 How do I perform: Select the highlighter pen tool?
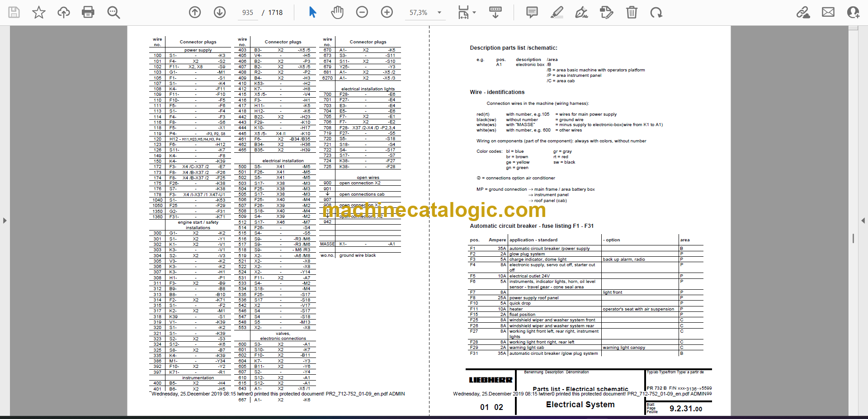coord(557,12)
